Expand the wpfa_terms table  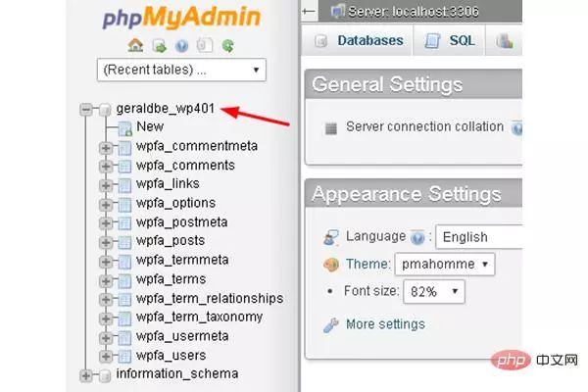click(x=106, y=280)
